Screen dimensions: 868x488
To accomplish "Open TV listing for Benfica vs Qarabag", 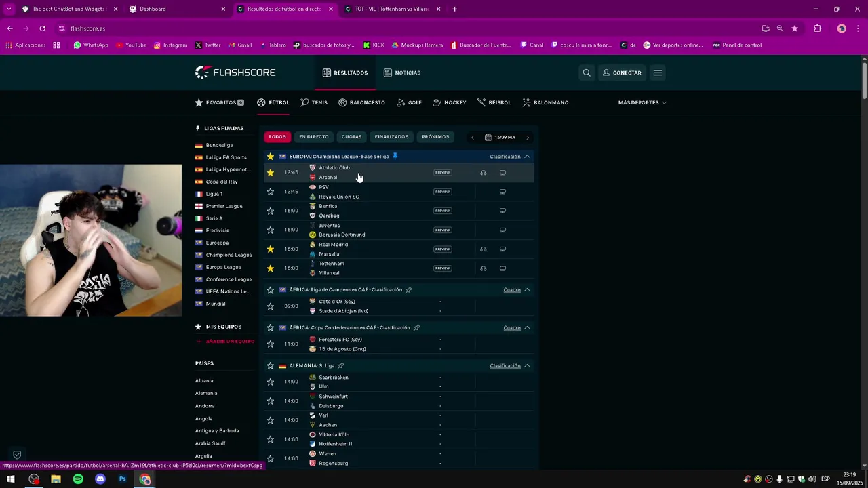I will tap(502, 211).
